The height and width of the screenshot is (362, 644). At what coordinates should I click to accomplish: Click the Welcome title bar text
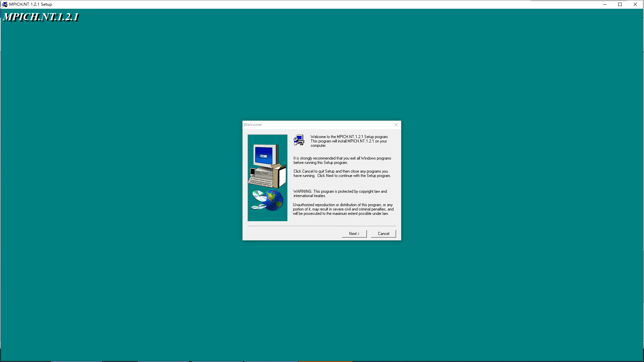tap(253, 124)
